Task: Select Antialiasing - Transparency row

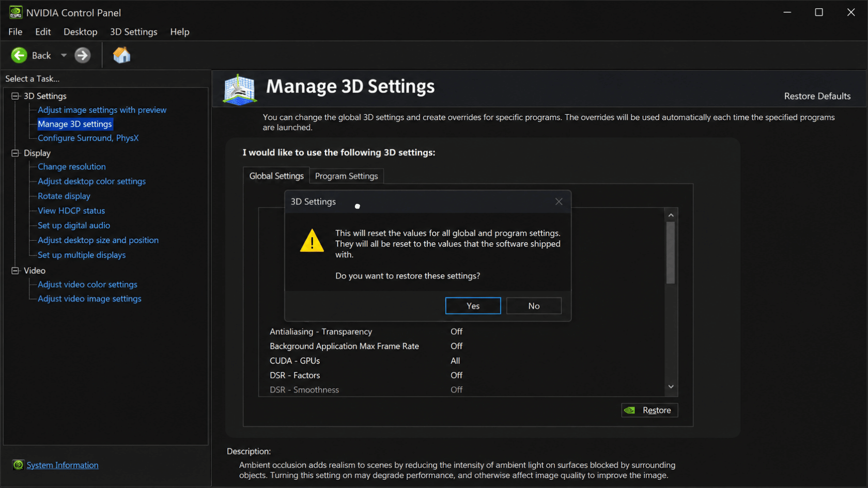Action: 461,332
